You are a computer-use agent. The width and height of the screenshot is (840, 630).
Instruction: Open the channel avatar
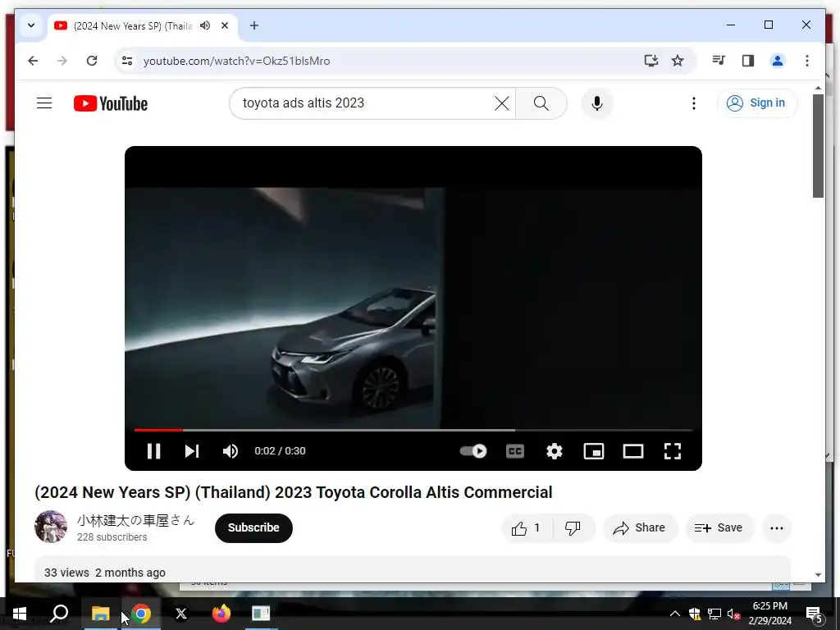point(51,527)
